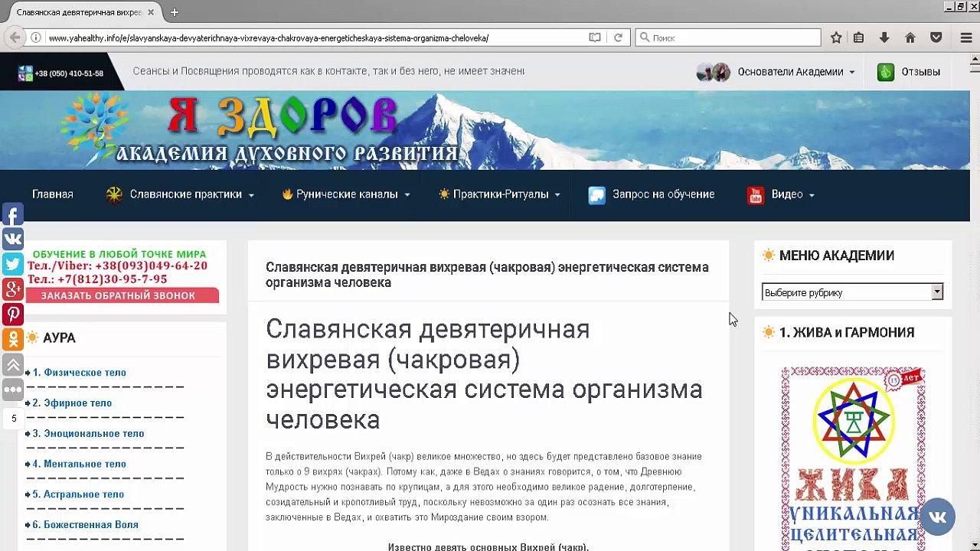Image resolution: width=980 pixels, height=551 pixels.
Task: Open 3. Эмоциональное тело link
Action: point(88,434)
